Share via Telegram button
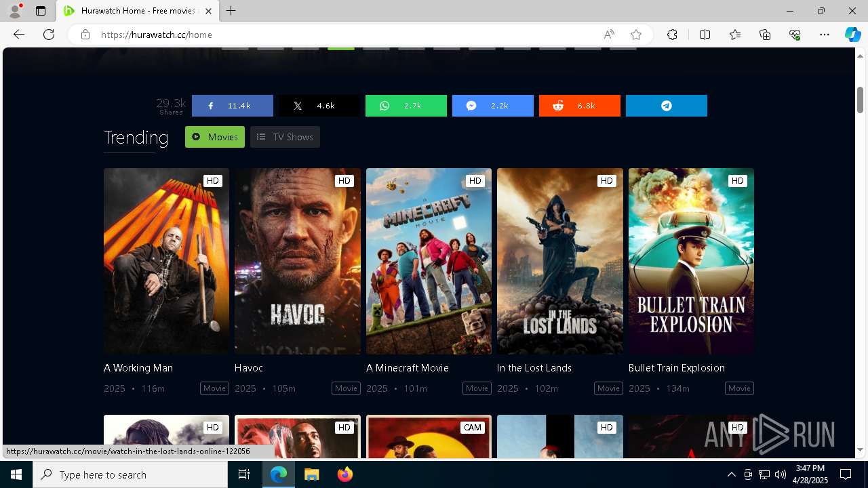Viewport: 868px width, 488px height. pyautogui.click(x=667, y=106)
